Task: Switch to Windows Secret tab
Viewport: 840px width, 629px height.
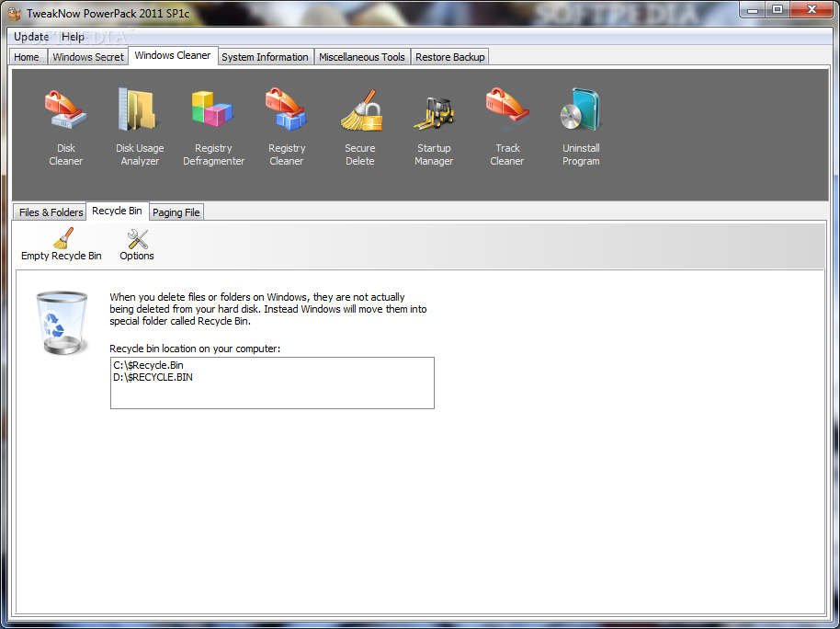Action: click(88, 57)
